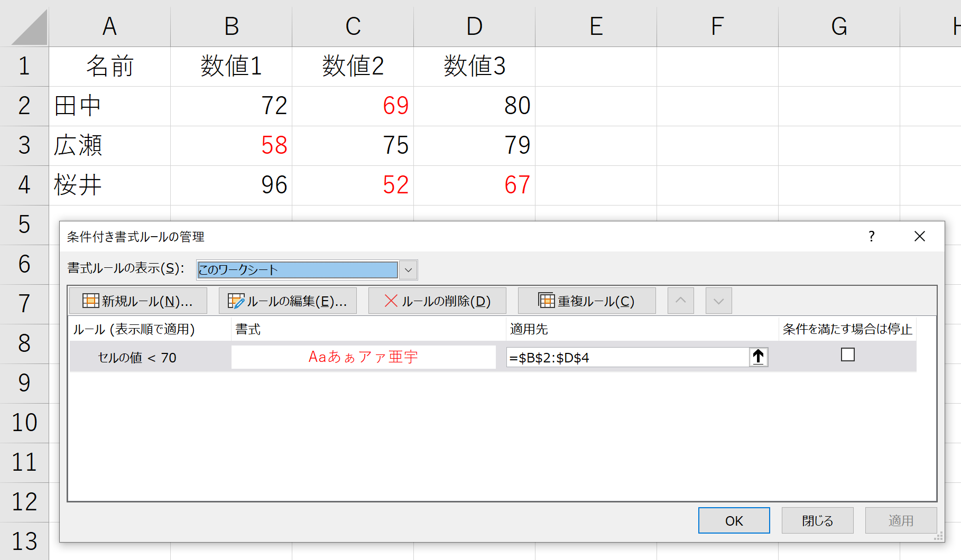
Task: Click cell with name 桜井
Action: (x=109, y=185)
